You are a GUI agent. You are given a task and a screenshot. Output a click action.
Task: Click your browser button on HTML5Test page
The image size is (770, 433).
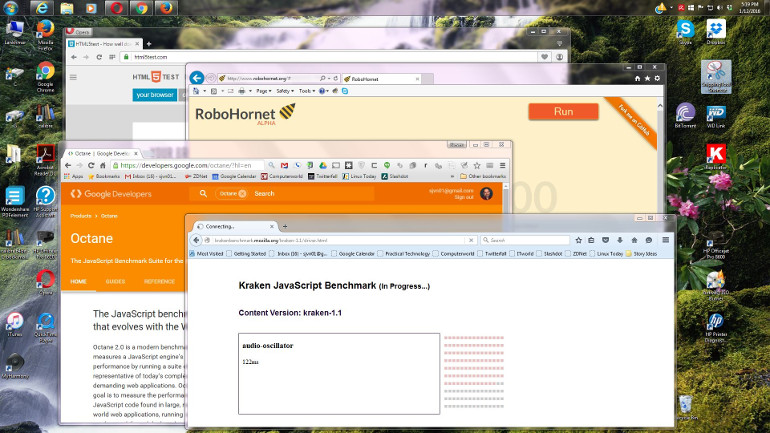154,95
